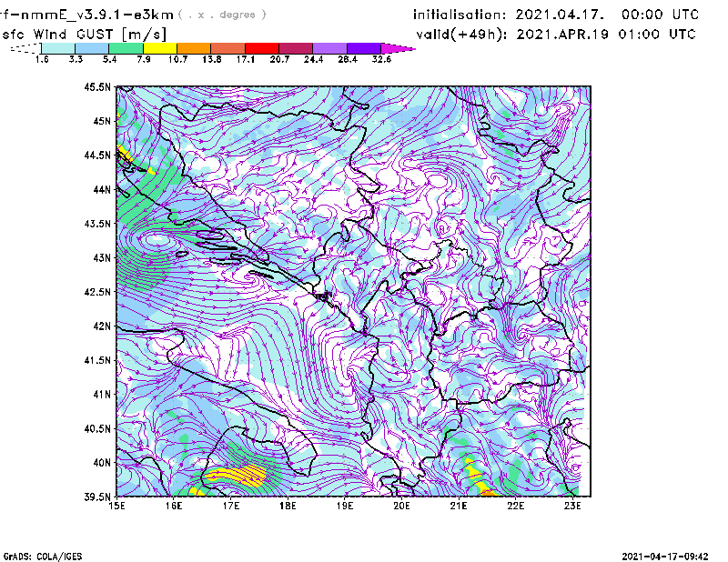Image resolution: width=728 pixels, height=562 pixels.
Task: Click the 19E longitude label
Action: click(345, 506)
